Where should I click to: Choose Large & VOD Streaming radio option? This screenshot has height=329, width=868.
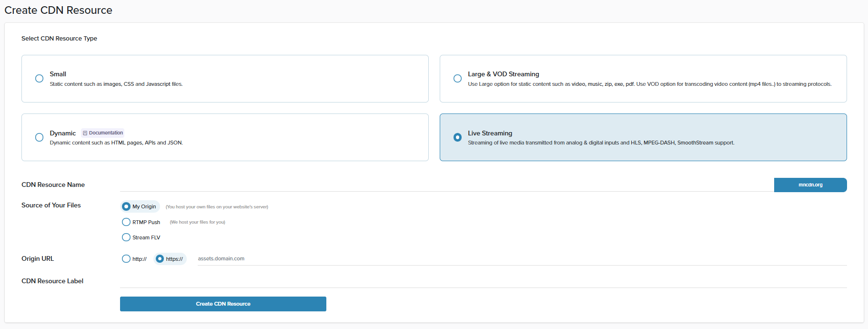(x=457, y=79)
